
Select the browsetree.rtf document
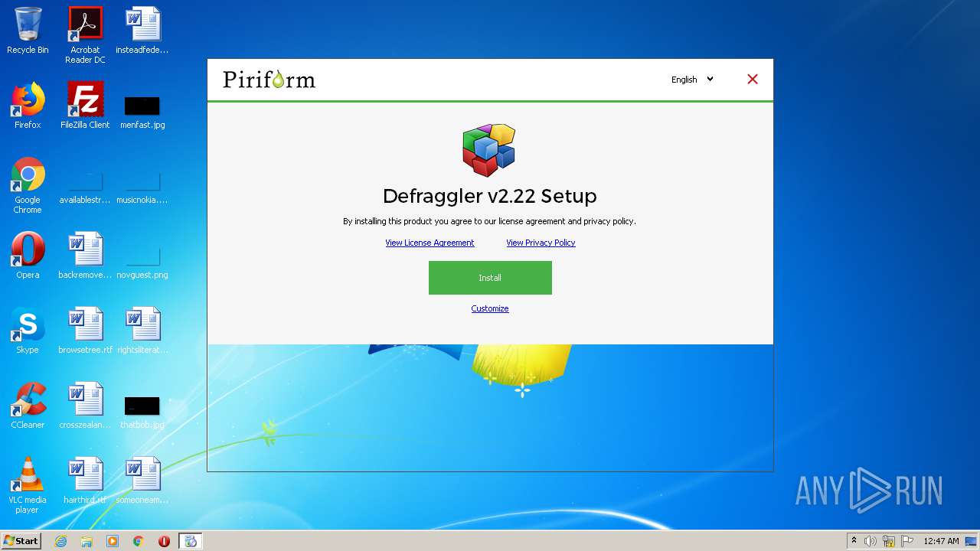click(x=85, y=331)
